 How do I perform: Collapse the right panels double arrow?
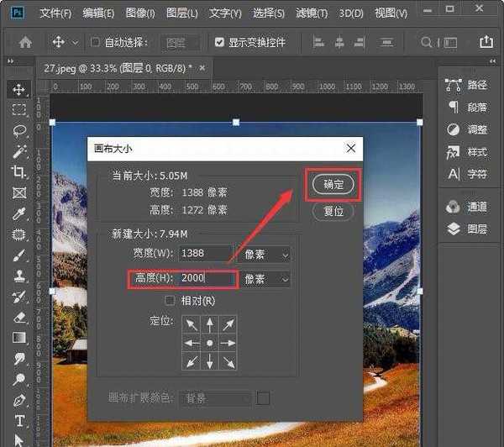point(493,61)
